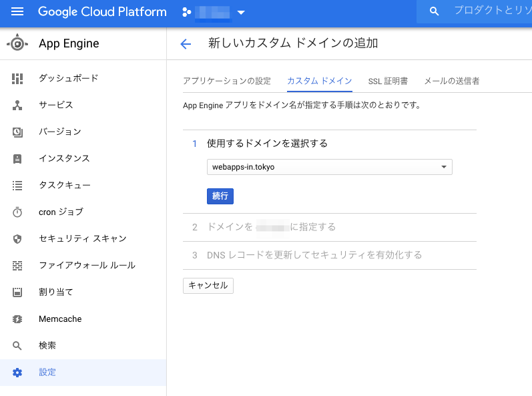Click the project hexagon icon in header
This screenshot has width=532, height=396.
187,13
